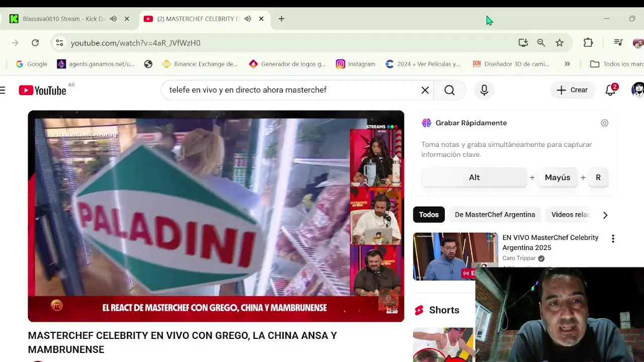Image resolution: width=644 pixels, height=362 pixels.
Task: Click the globe bookmark icon
Action: 148,64
